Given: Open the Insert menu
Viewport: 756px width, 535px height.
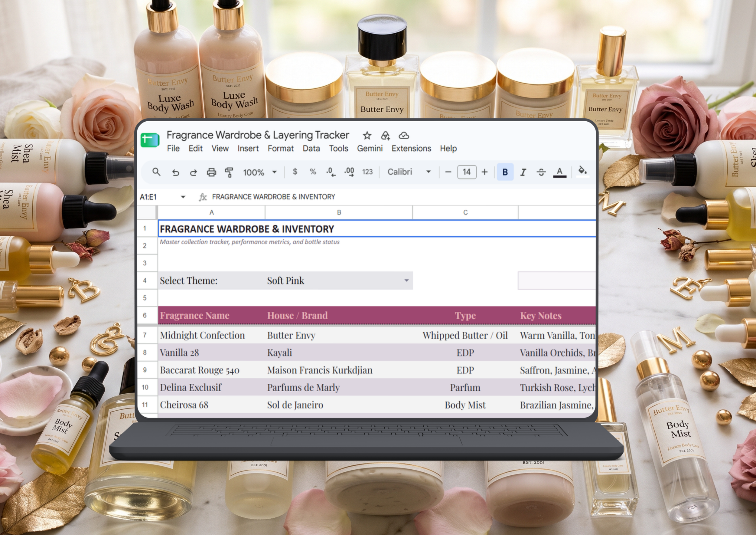Looking at the screenshot, I should coord(248,149).
